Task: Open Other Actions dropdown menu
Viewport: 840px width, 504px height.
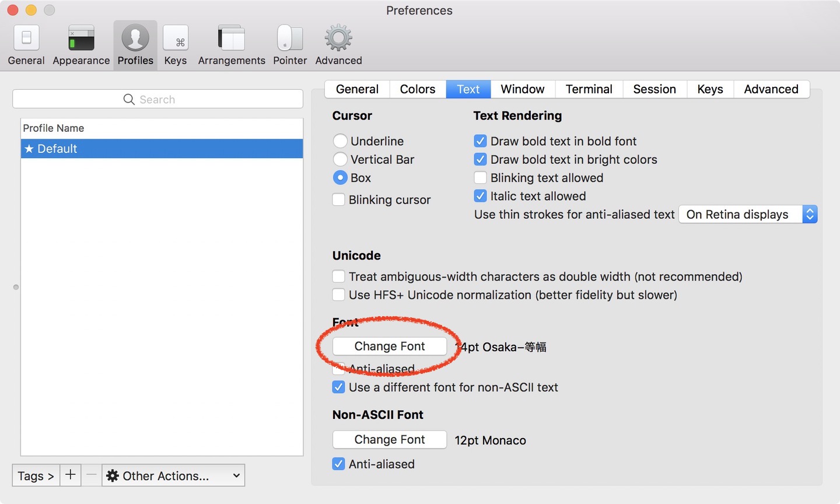Action: pyautogui.click(x=173, y=475)
